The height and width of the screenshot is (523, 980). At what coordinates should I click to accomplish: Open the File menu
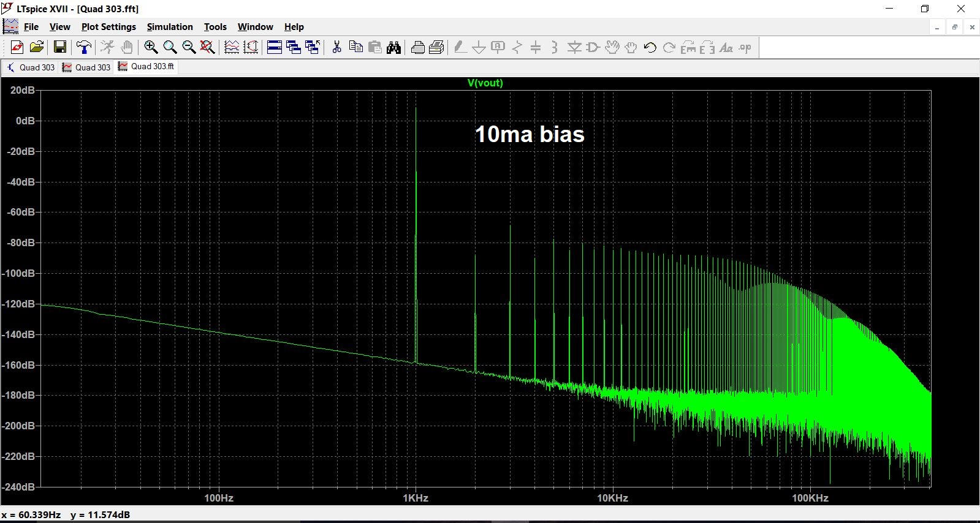31,27
